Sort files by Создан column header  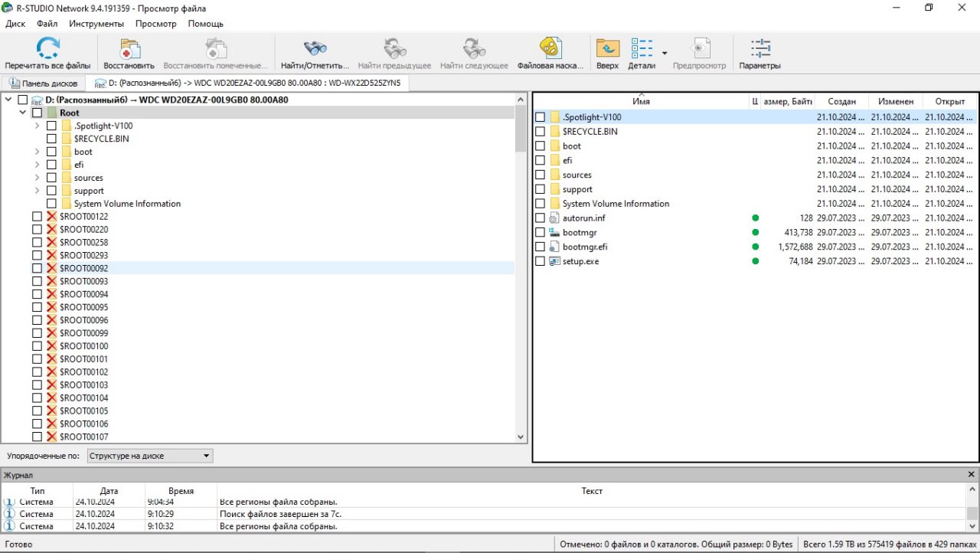click(841, 102)
